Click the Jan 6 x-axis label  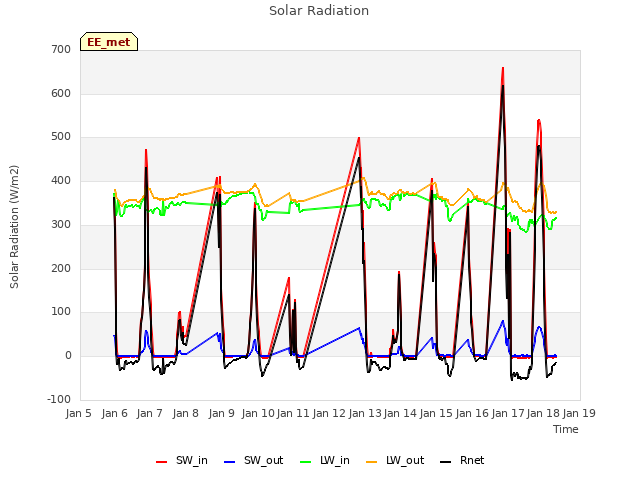pyautogui.click(x=115, y=413)
